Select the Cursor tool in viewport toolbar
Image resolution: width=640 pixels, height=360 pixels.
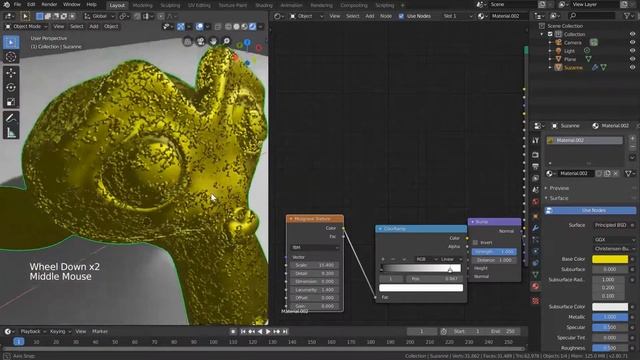(11, 57)
